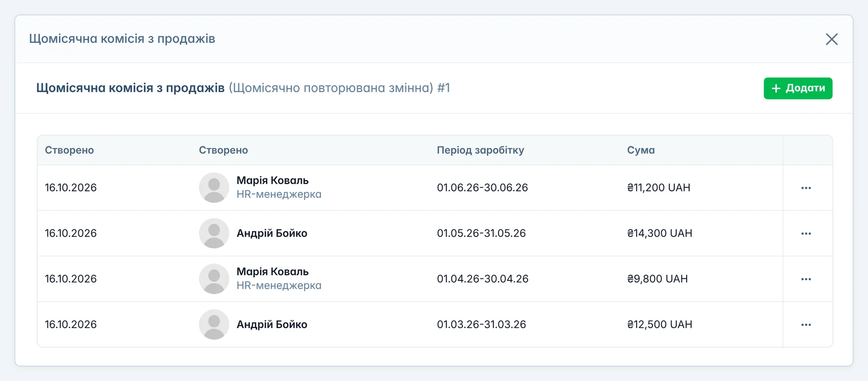Click name Марія Коваль in June row
Image resolution: width=868 pixels, height=381 pixels.
273,180
